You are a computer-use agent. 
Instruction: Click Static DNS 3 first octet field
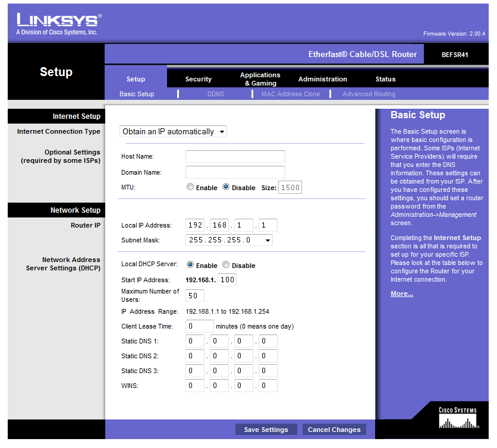(195, 371)
